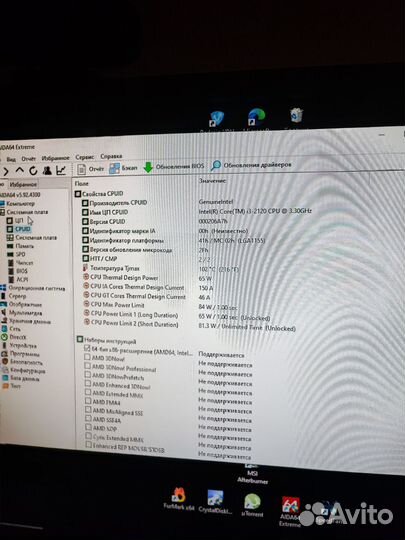Click checkbox for AMD 3DNow! Professional
Viewport: 405px width, 540px height.
(x=87, y=366)
